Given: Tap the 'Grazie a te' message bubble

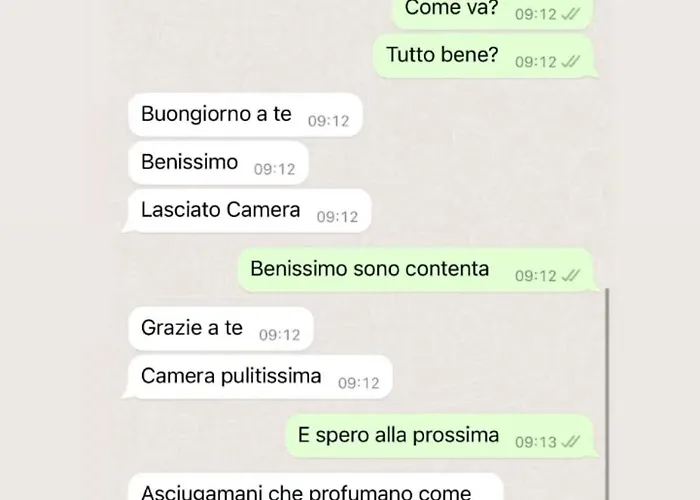Looking at the screenshot, I should (221, 329).
